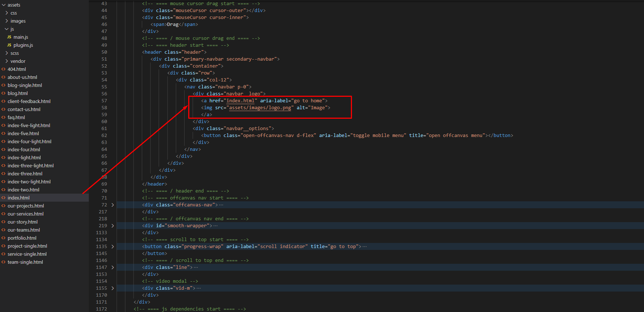Click line number 61 in the gutter
Viewport: 644px width, 312px height.
(x=104, y=129)
